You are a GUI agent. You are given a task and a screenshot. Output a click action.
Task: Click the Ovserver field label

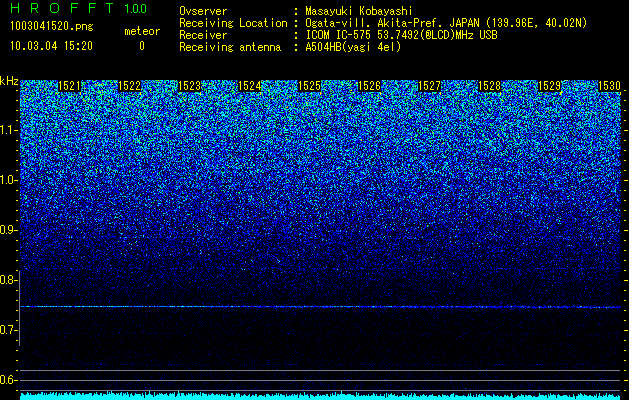203,11
